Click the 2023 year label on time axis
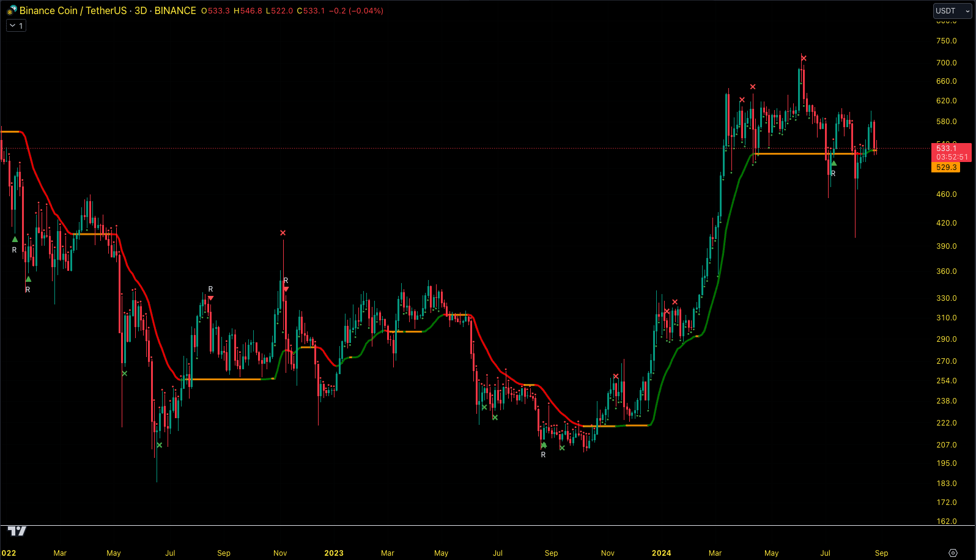The width and height of the screenshot is (976, 560). click(x=334, y=553)
